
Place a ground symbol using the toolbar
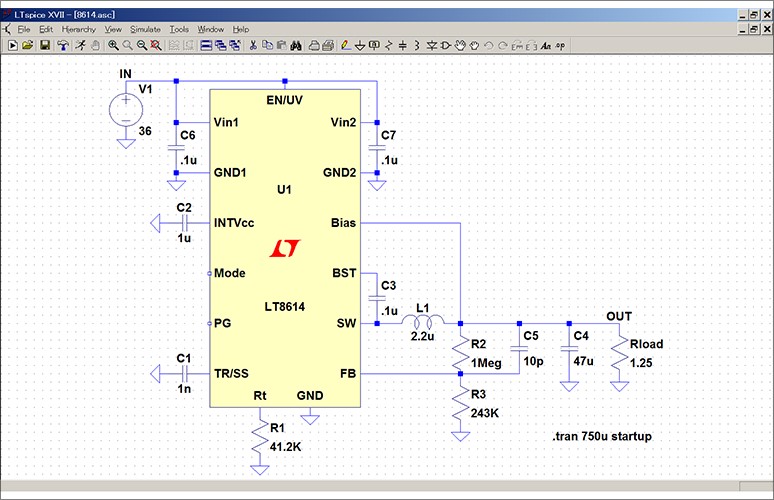point(359,45)
